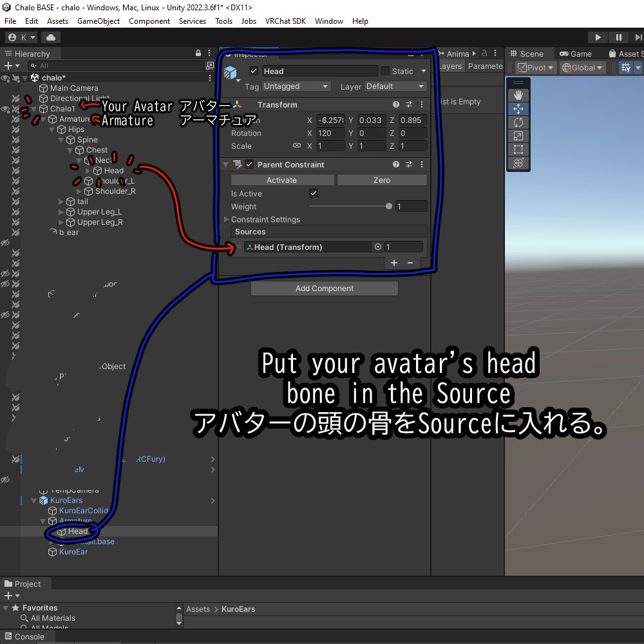Select the Move tool
The height and width of the screenshot is (644, 644).
point(518,109)
